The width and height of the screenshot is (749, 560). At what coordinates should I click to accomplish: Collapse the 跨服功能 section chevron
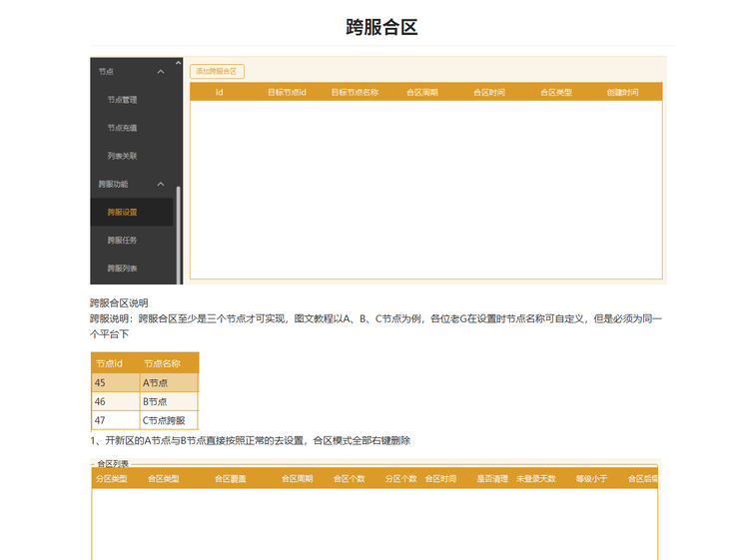[x=161, y=184]
